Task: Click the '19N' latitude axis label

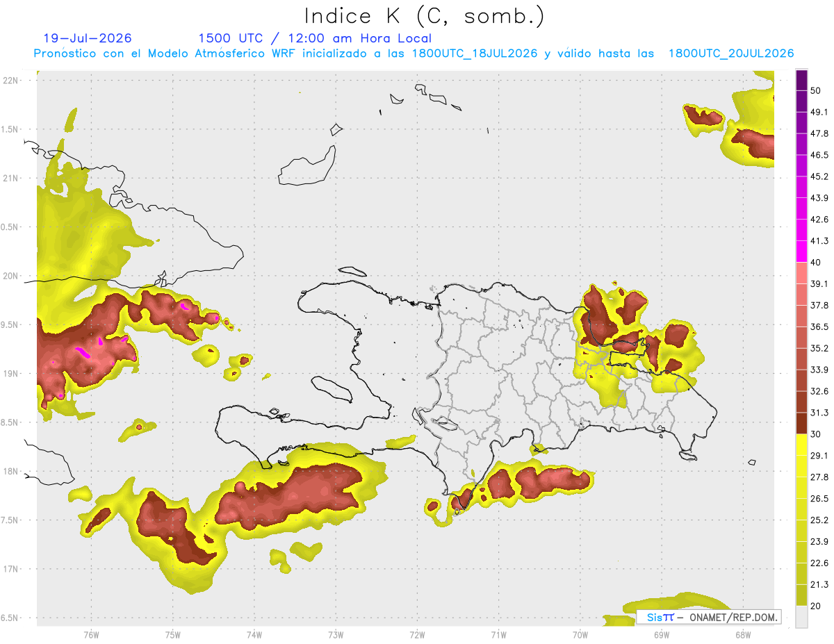Action: click(x=11, y=374)
